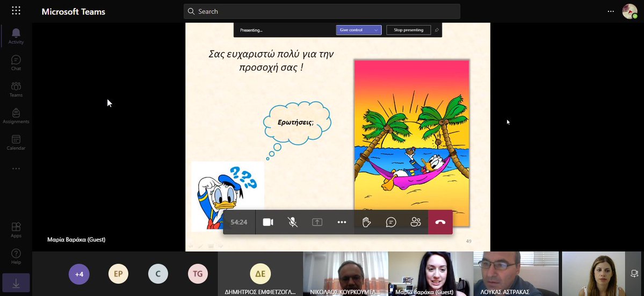Select the TG participant avatar
Viewport: 644px width, 296px height.
coord(198,274)
